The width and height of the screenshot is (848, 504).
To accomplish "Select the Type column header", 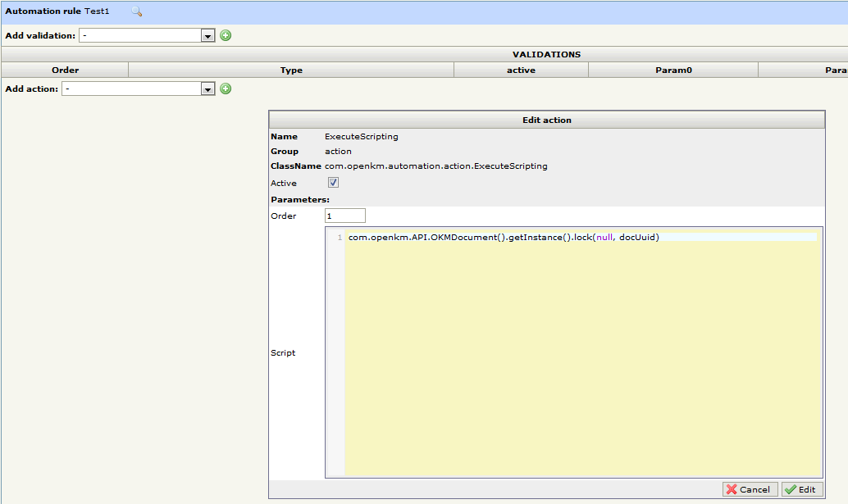I will click(x=291, y=70).
